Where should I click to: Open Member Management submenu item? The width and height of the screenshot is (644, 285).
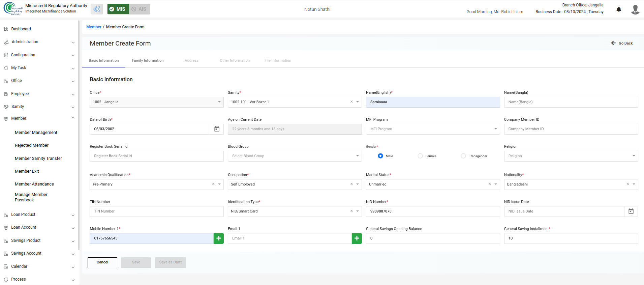36,133
